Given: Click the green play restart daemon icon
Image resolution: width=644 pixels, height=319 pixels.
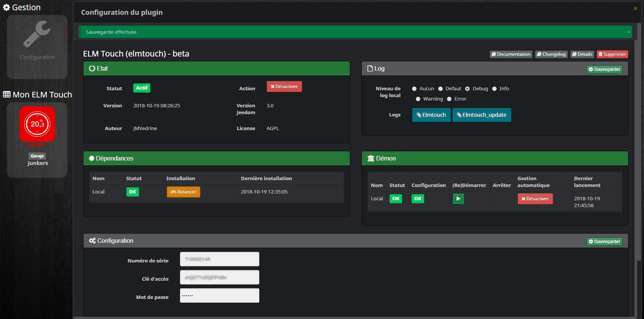Looking at the screenshot, I should (458, 199).
